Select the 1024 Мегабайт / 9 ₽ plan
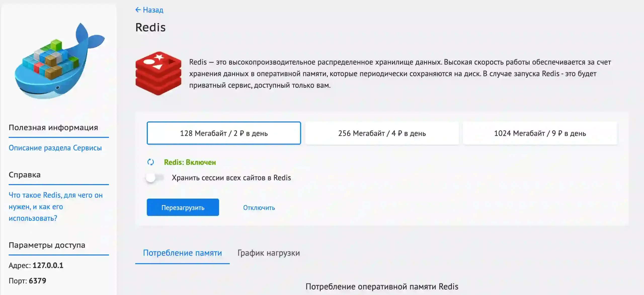The height and width of the screenshot is (295, 644). (540, 133)
